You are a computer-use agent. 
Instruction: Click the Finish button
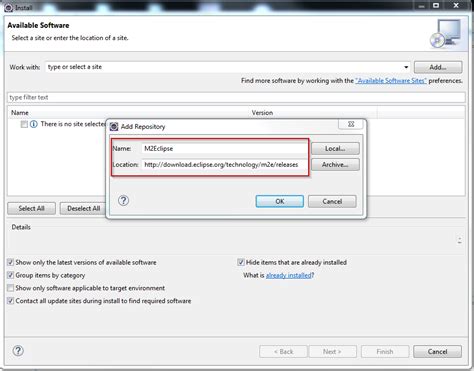tap(385, 352)
